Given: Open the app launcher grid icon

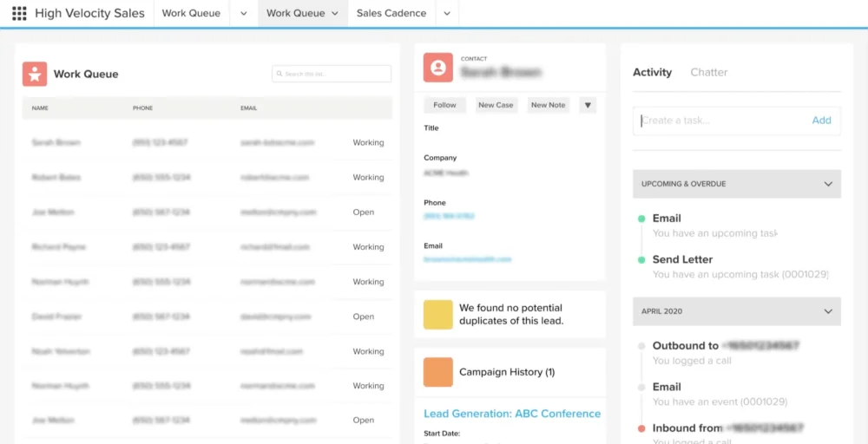Looking at the screenshot, I should tap(19, 14).
